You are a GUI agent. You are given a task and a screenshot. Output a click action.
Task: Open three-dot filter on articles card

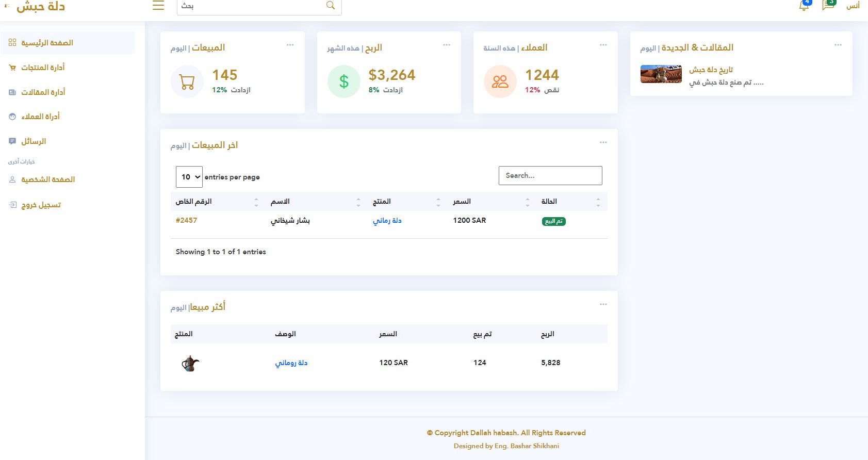(838, 45)
